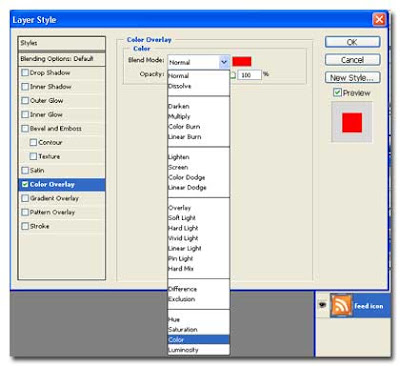
Task: Select the feed icon layer thumbnail
Action: click(x=341, y=305)
